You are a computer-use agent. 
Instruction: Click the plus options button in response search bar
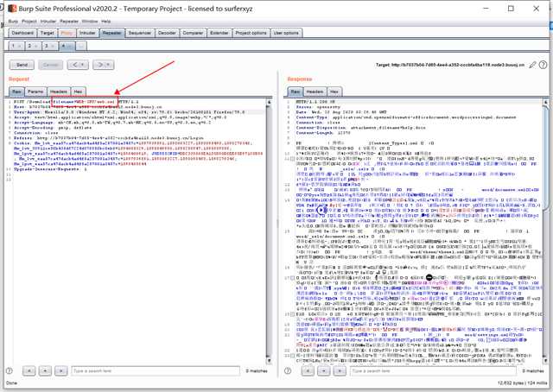[324, 370]
